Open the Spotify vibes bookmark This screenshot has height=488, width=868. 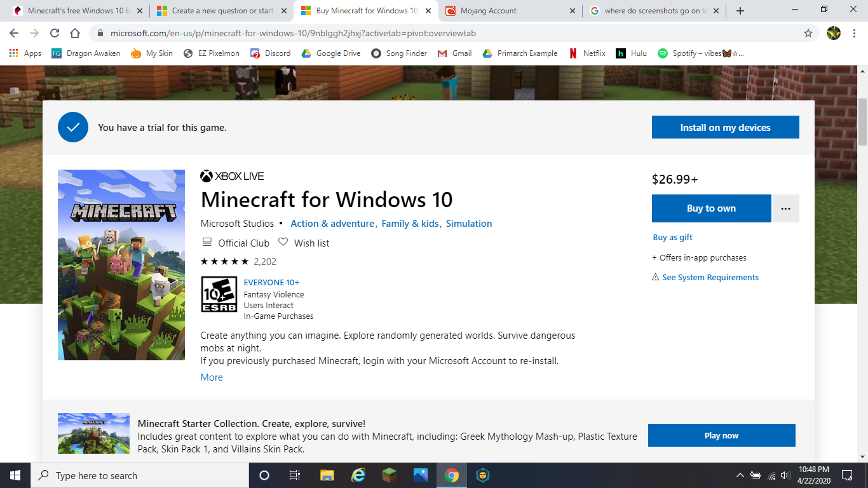click(701, 53)
